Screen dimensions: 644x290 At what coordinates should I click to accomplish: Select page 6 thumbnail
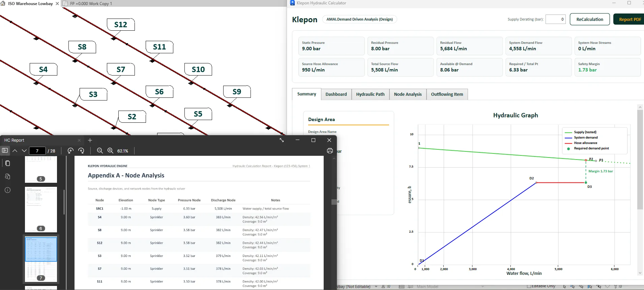pyautogui.click(x=41, y=209)
